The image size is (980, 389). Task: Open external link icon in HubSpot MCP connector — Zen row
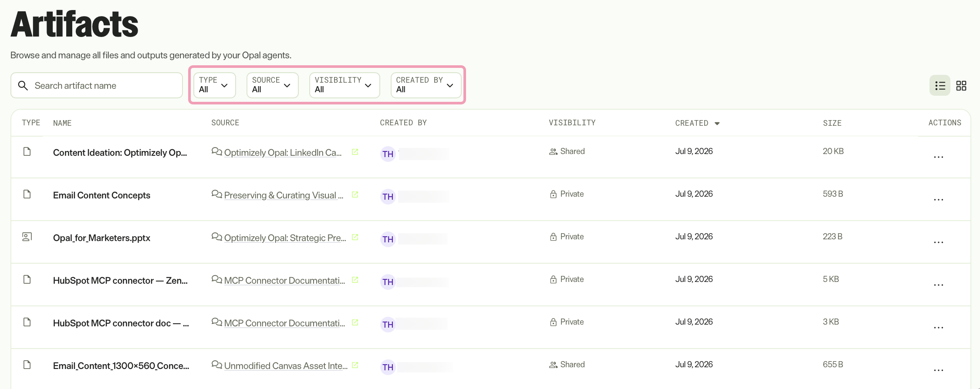click(x=355, y=280)
